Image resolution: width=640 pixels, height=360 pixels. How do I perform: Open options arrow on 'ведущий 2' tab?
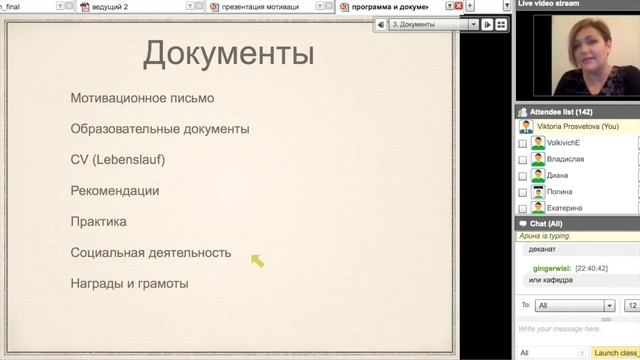(x=190, y=6)
